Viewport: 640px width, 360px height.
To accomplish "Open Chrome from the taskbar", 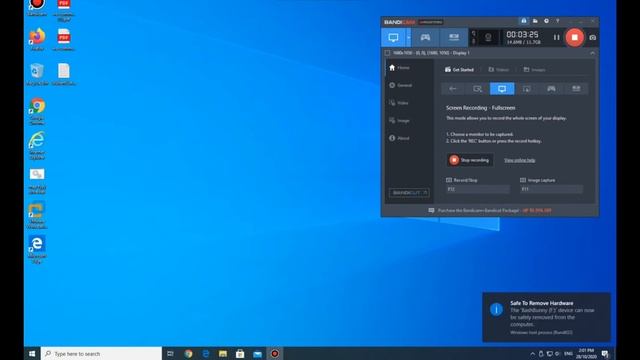I will [x=188, y=353].
